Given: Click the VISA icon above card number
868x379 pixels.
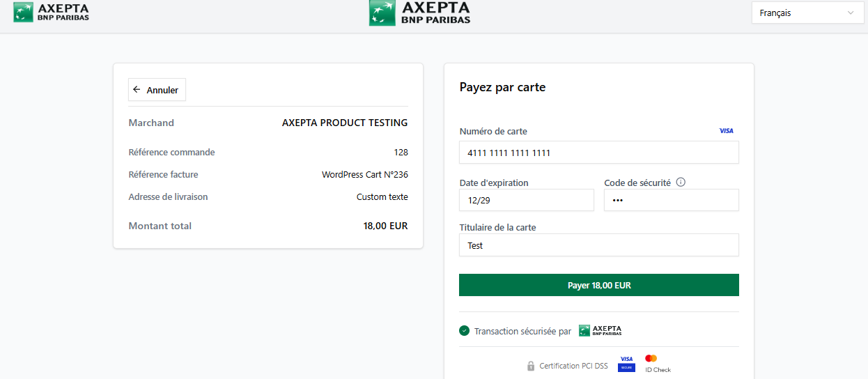Looking at the screenshot, I should click(726, 131).
